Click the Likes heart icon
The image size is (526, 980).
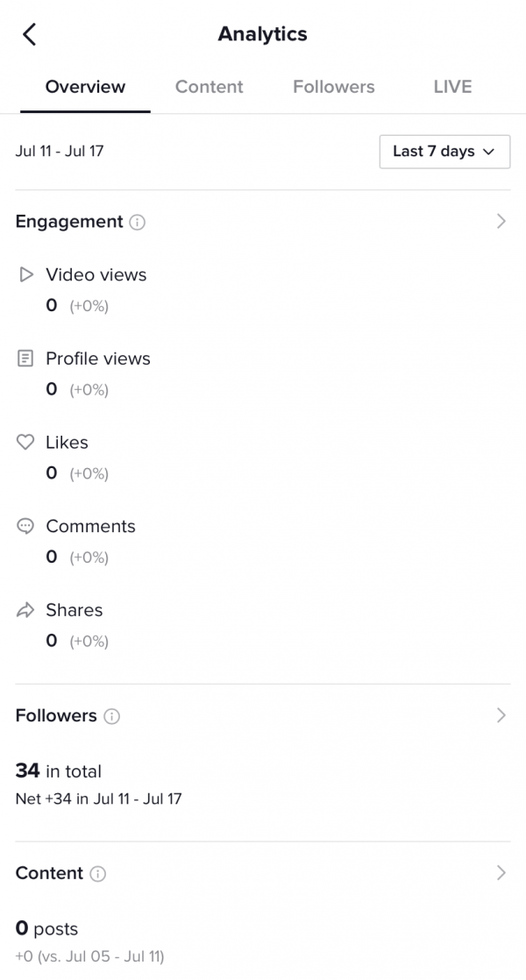click(x=25, y=442)
